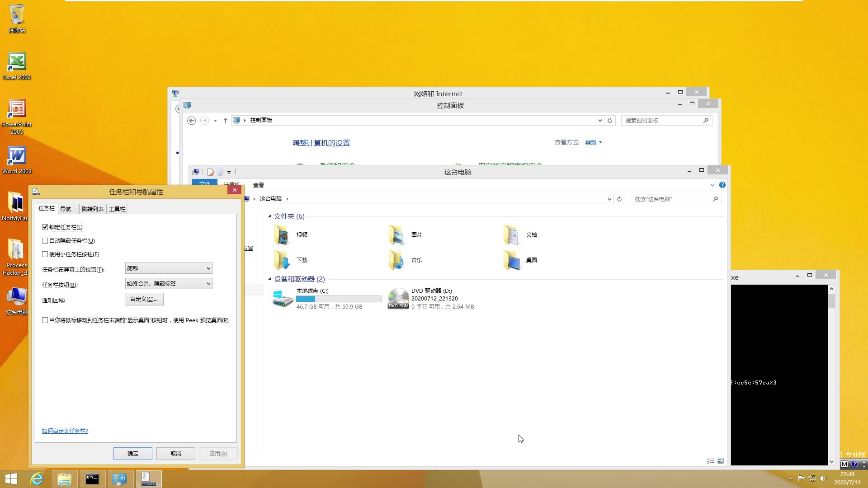Check 使用小任务栏按钮
Viewport: 868px width, 488px height.
45,254
